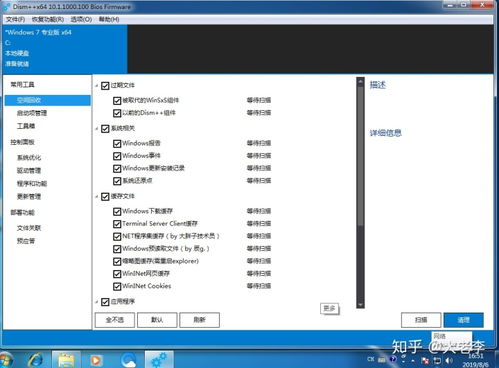Click the cleanup list scrollbar up arrow

point(360,82)
